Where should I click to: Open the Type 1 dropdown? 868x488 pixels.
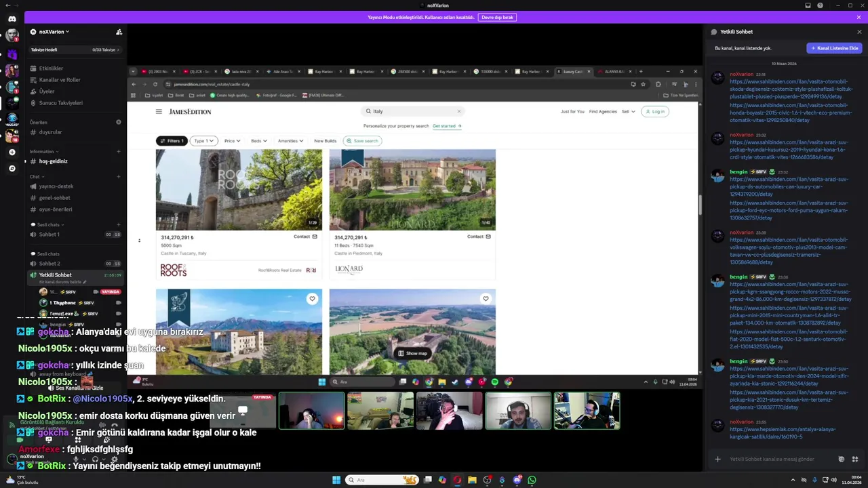[203, 141]
